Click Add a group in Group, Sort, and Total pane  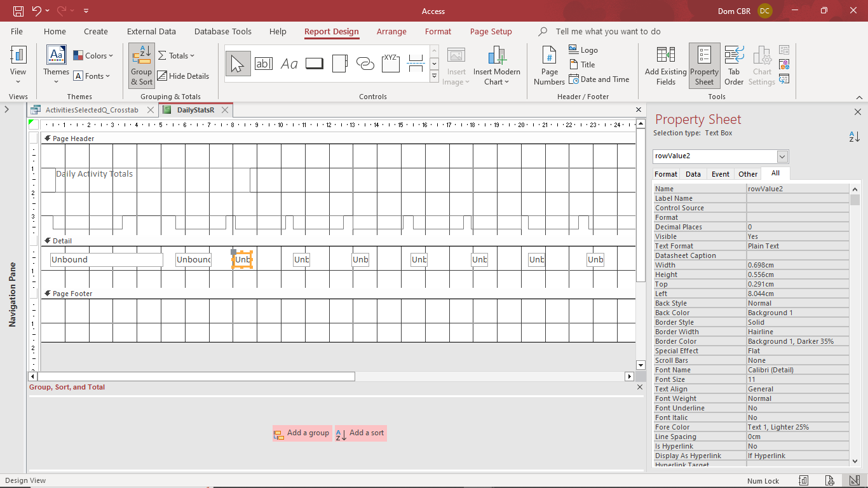[302, 433]
